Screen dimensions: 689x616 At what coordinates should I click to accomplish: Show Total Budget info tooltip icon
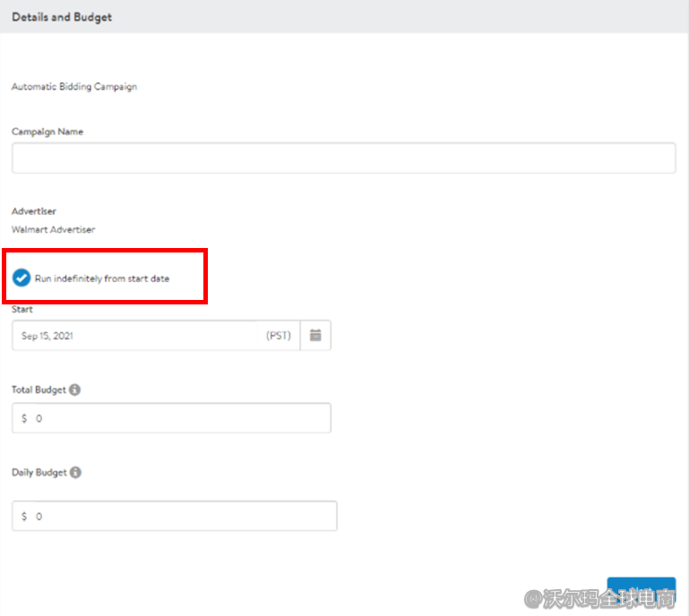(x=75, y=389)
